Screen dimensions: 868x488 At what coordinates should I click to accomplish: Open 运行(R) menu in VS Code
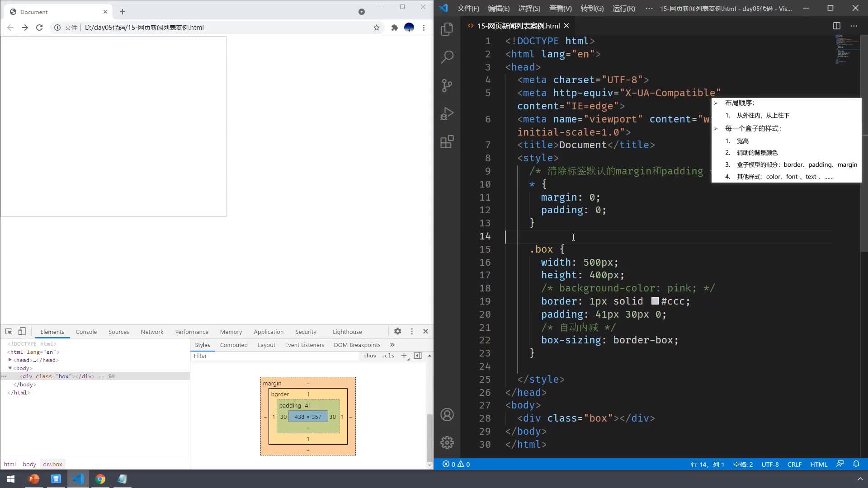point(624,8)
